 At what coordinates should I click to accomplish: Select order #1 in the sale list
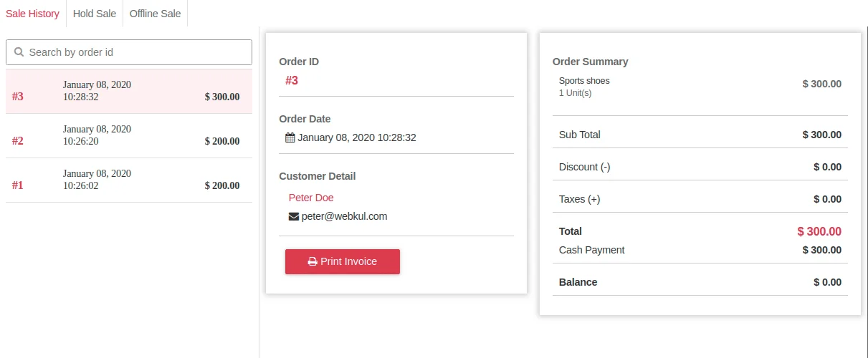(129, 180)
